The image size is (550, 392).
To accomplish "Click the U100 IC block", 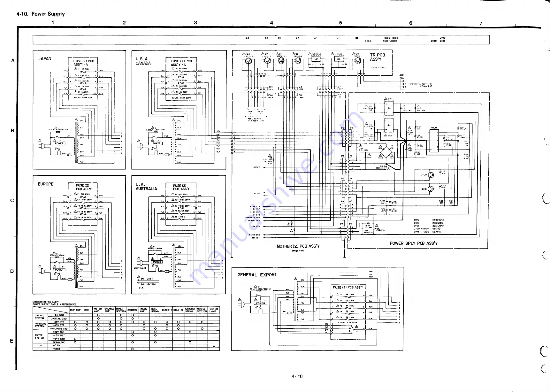I will tap(434, 141).
